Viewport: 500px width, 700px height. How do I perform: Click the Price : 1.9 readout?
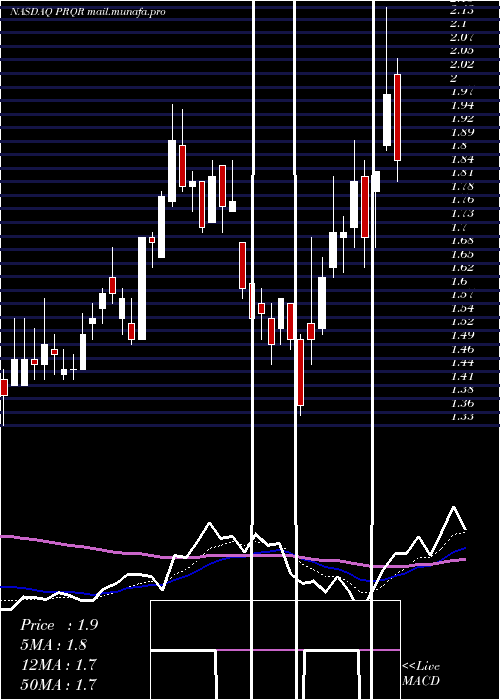tap(59, 625)
